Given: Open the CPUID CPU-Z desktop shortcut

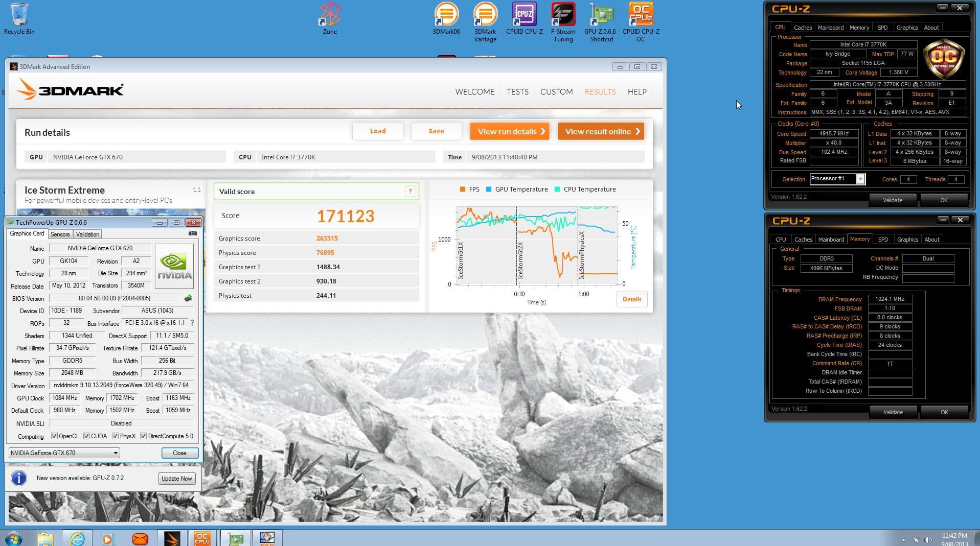Looking at the screenshot, I should click(x=524, y=18).
